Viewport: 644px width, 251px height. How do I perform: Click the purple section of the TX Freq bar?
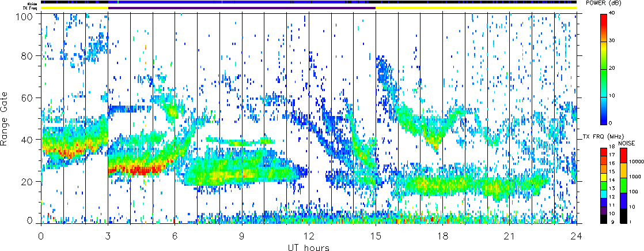(x=242, y=8)
